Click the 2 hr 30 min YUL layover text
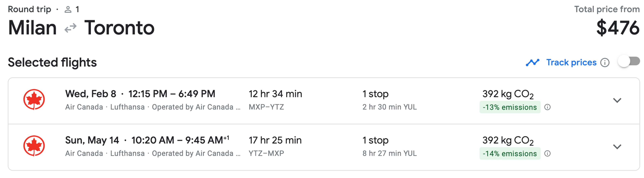Viewport: 644px width, 178px height. click(389, 107)
